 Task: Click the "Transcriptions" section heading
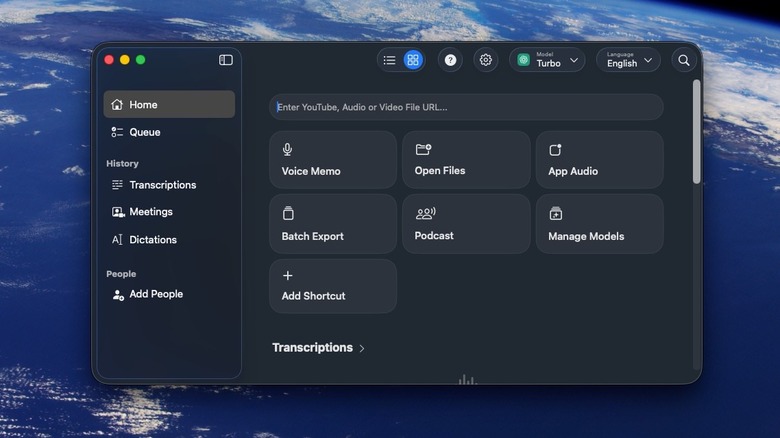(x=312, y=347)
